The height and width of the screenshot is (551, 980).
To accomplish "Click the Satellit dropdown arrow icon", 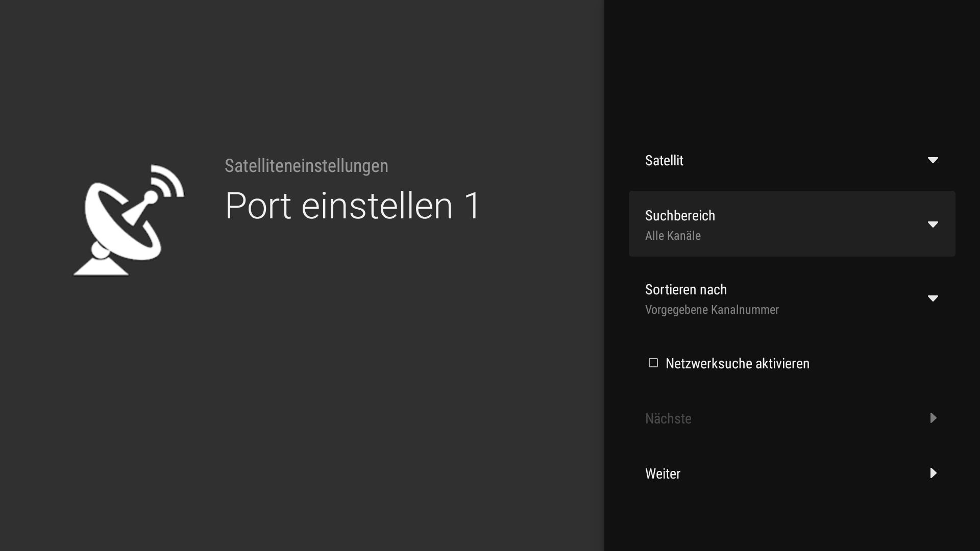I will [x=933, y=160].
